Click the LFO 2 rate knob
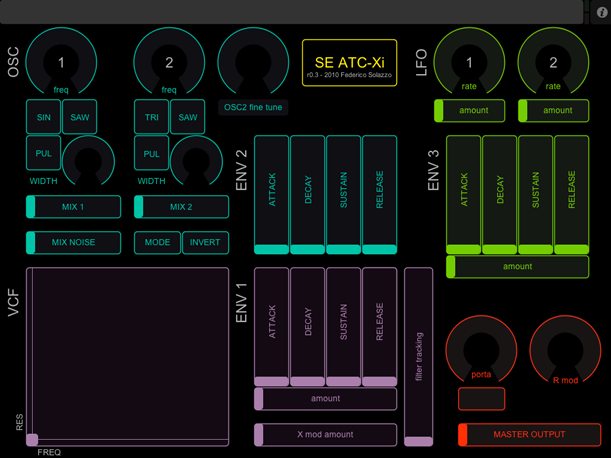 (x=553, y=62)
